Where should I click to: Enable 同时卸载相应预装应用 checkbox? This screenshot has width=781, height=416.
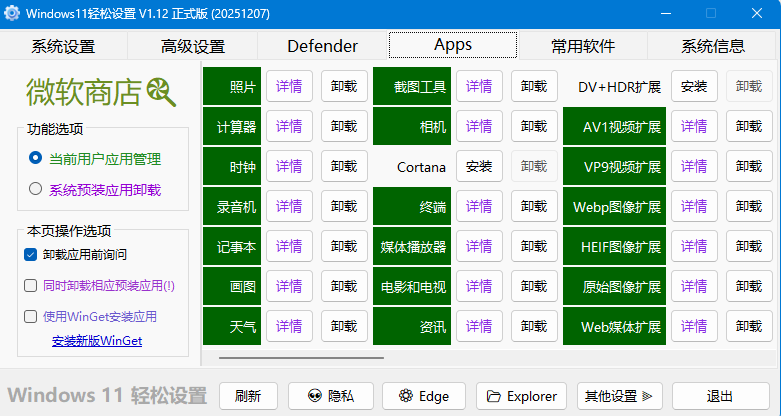tap(31, 285)
